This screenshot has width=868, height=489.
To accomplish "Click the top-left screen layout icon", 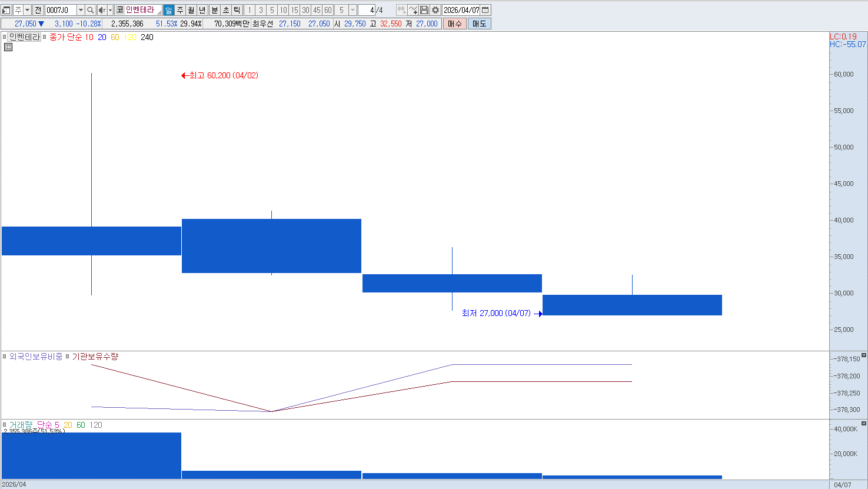I will click(6, 10).
